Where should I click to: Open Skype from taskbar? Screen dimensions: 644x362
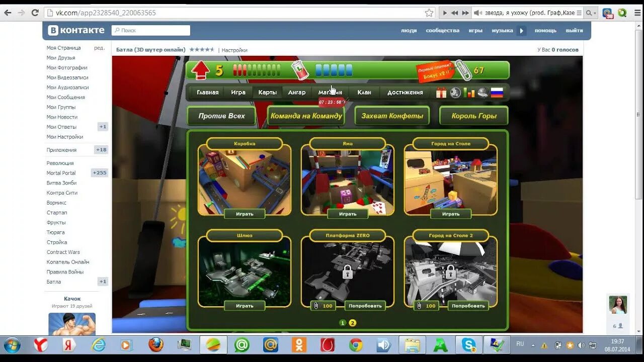pos(469,345)
